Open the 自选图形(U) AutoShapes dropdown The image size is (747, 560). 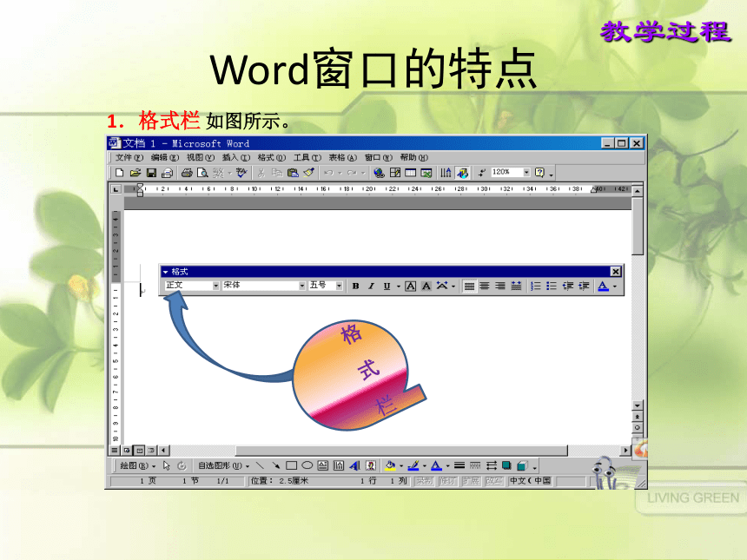pyautogui.click(x=223, y=465)
